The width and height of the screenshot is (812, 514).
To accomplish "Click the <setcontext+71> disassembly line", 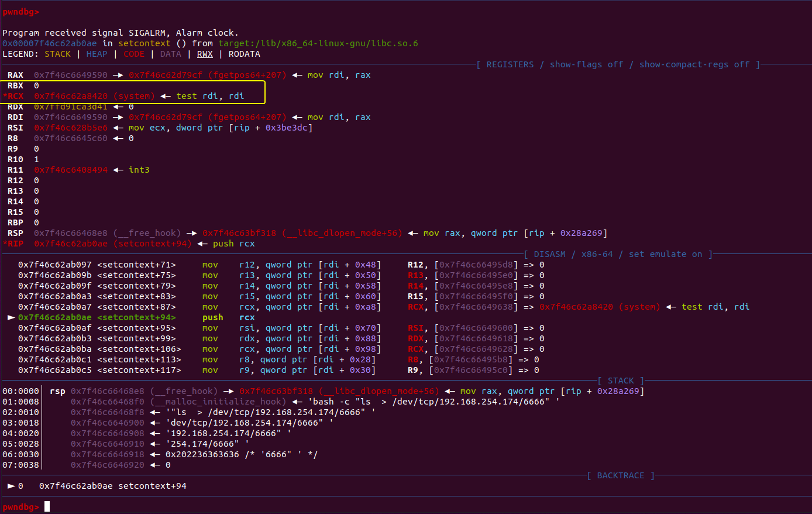I will click(x=281, y=265).
